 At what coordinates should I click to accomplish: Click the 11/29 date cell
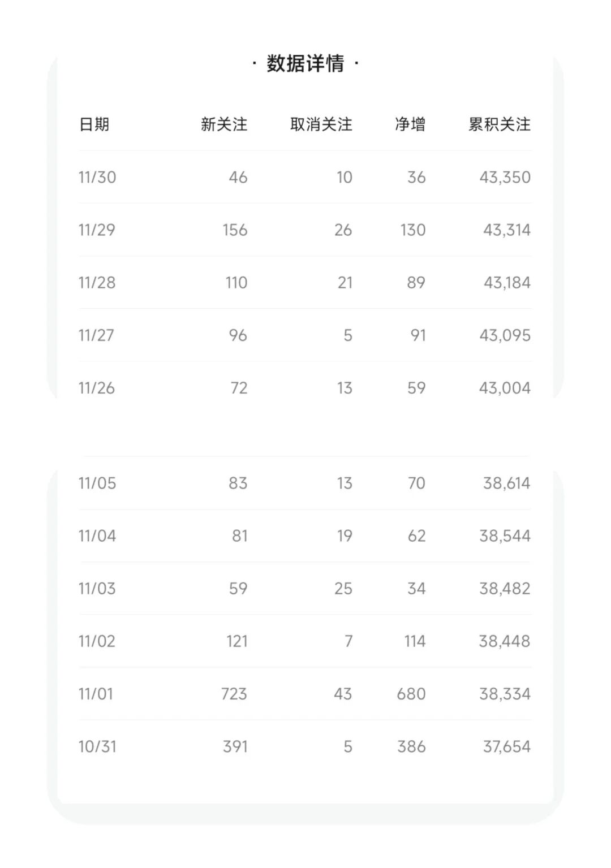coord(97,230)
